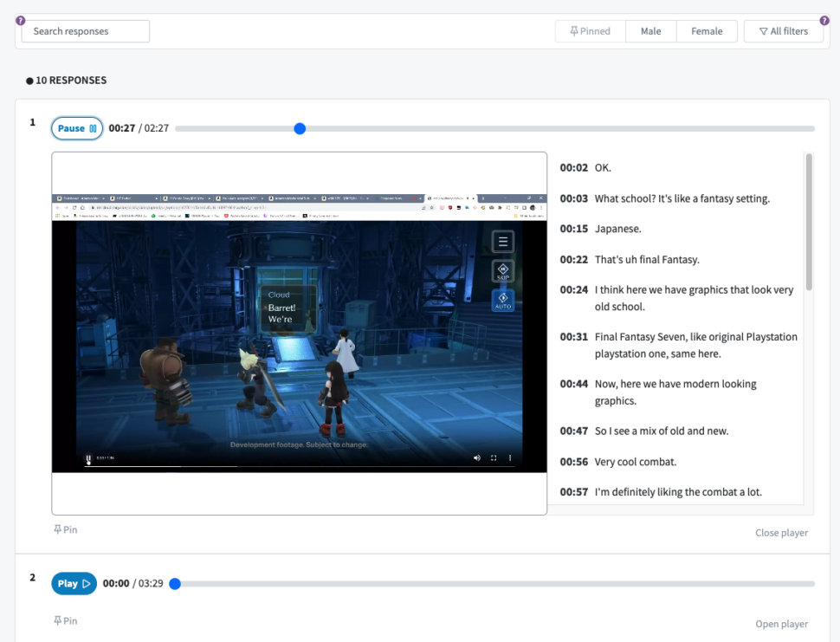The width and height of the screenshot is (840, 642).
Task: Pause response 1 playback
Action: tap(76, 128)
